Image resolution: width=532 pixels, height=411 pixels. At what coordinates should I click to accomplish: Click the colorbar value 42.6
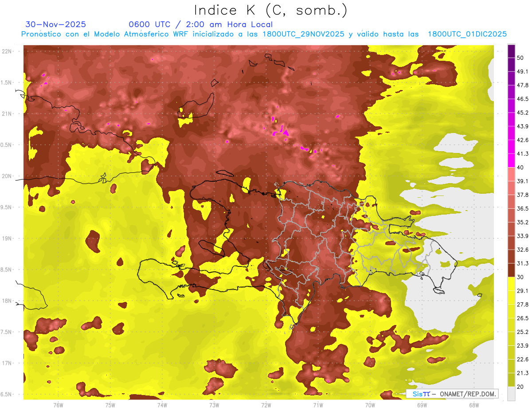[523, 140]
